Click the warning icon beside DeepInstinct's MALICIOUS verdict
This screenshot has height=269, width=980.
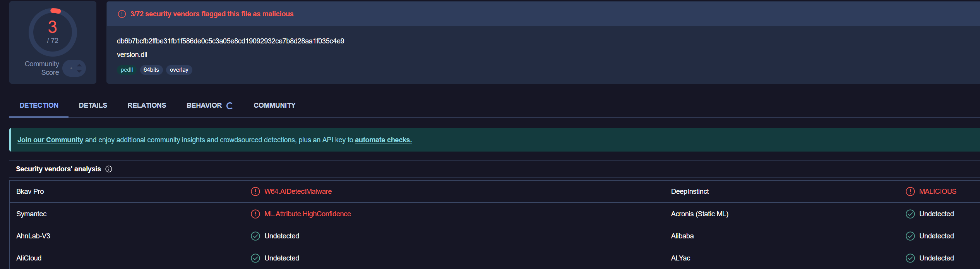tap(910, 191)
